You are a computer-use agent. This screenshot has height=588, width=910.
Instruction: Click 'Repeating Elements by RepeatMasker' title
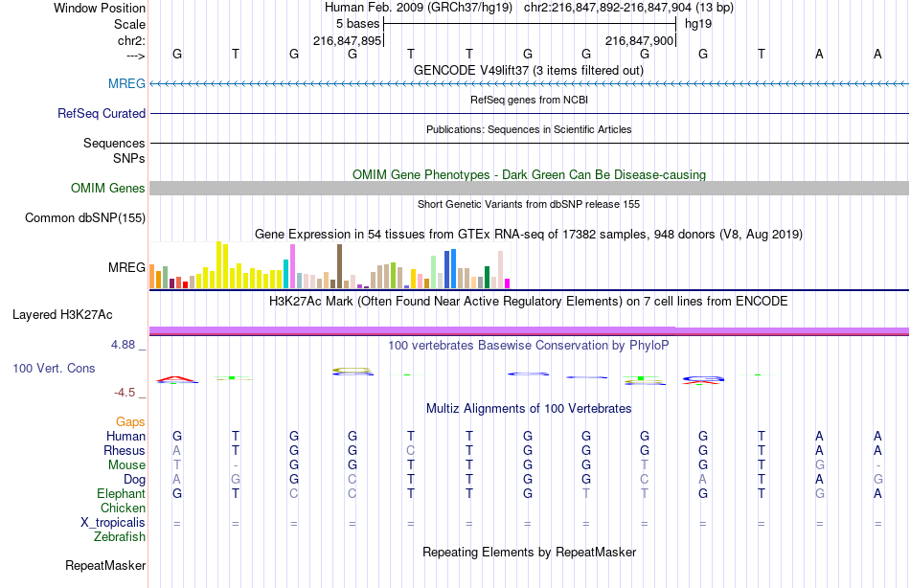(x=529, y=552)
